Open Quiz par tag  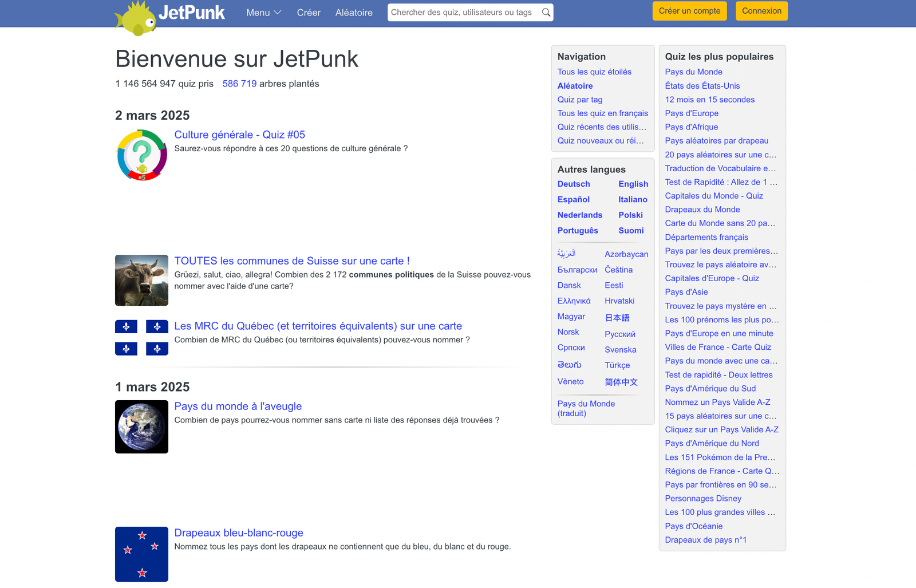click(580, 100)
